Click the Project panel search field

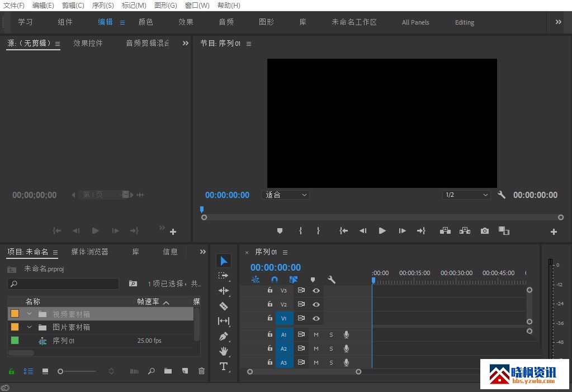63,284
